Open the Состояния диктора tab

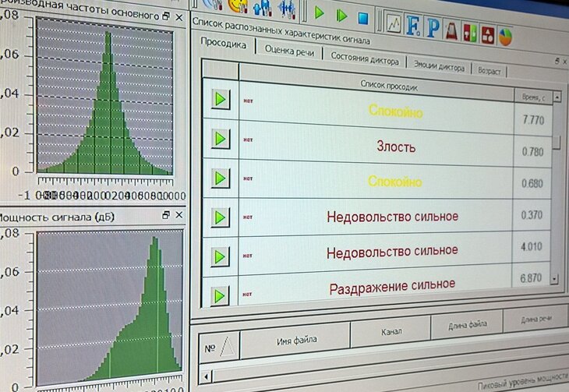pyautogui.click(x=364, y=59)
